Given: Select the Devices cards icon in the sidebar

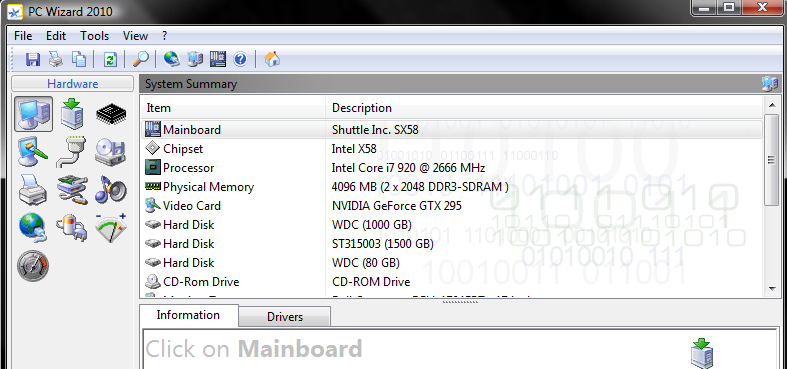Looking at the screenshot, I should tap(72, 190).
